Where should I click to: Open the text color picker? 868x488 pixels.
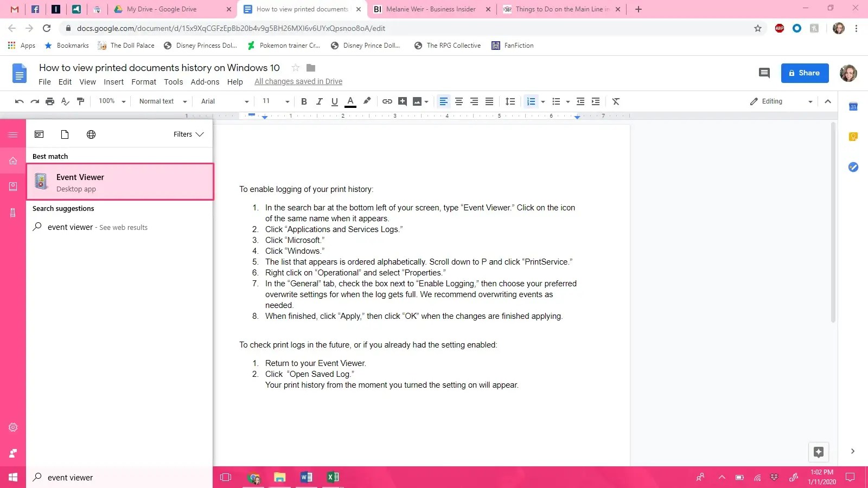point(351,101)
